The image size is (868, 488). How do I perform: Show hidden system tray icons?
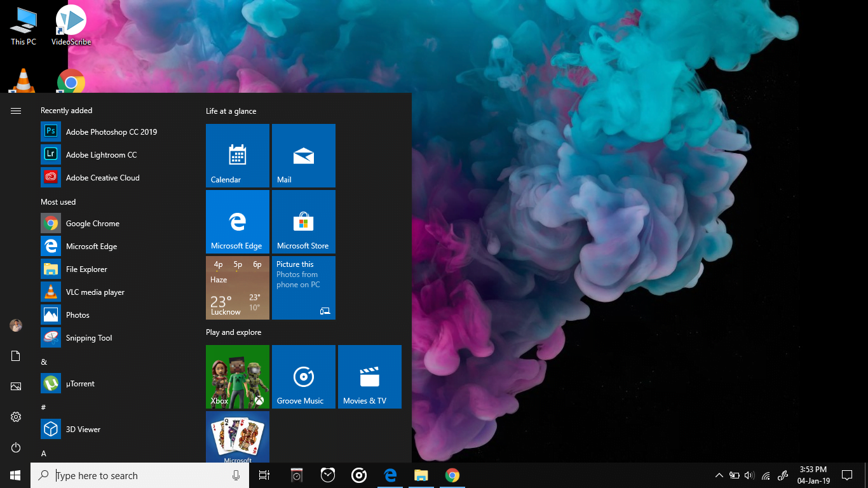[719, 475]
